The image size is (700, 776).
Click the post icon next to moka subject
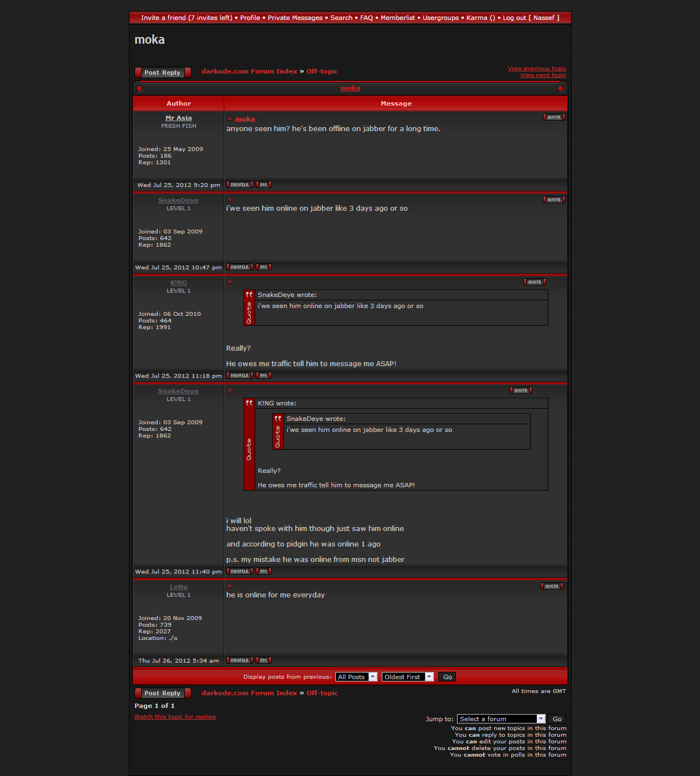click(x=230, y=119)
